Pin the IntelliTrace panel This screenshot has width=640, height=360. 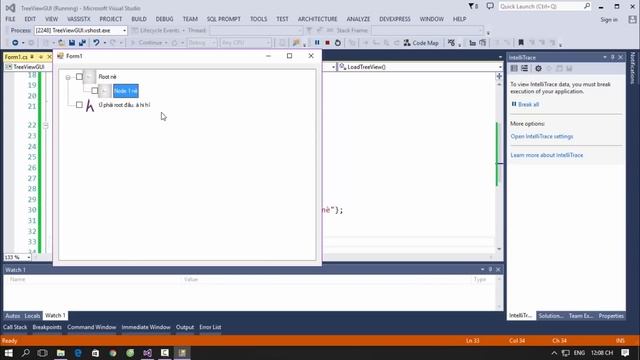(613, 58)
